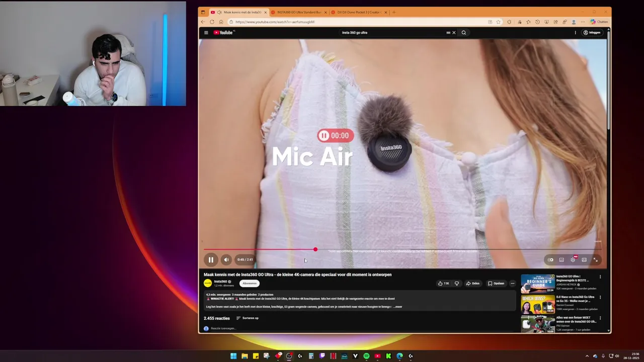Open options for the Insta360 GO Ultra Beginnersgids recommendation
Viewport: 644px width, 362px height.
(x=600, y=277)
